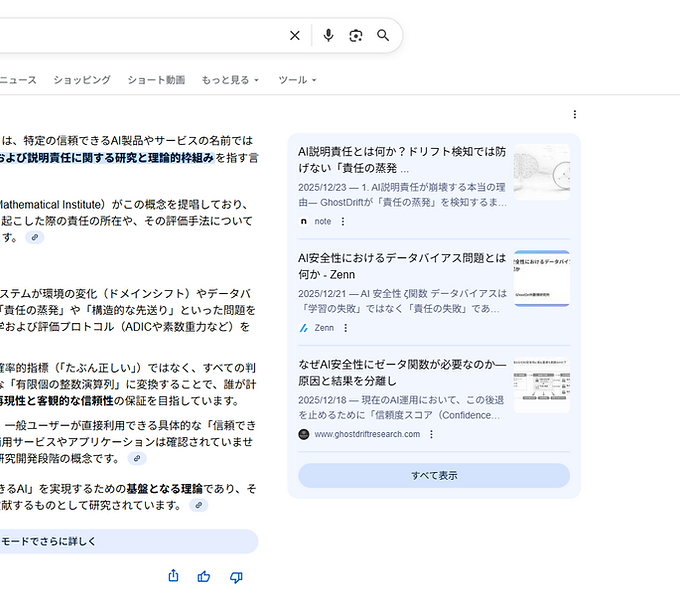
Task: Expand the 'もっと見る' dropdown
Action: [230, 80]
